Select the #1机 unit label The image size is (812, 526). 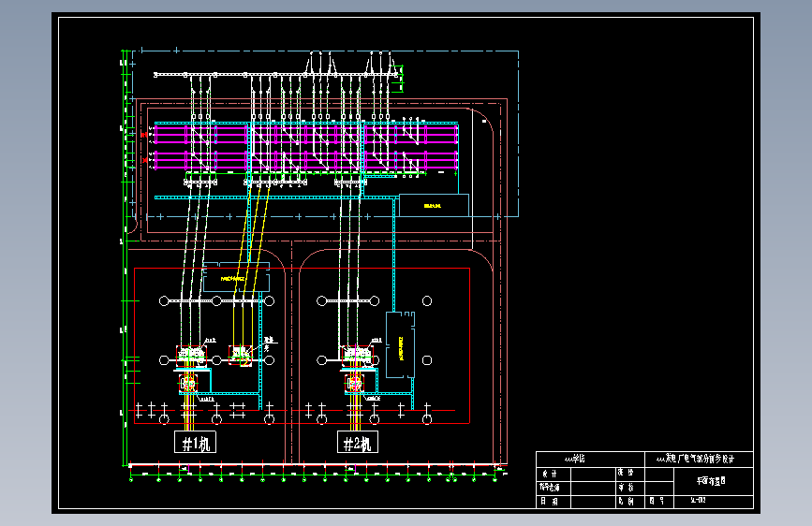[x=195, y=443]
